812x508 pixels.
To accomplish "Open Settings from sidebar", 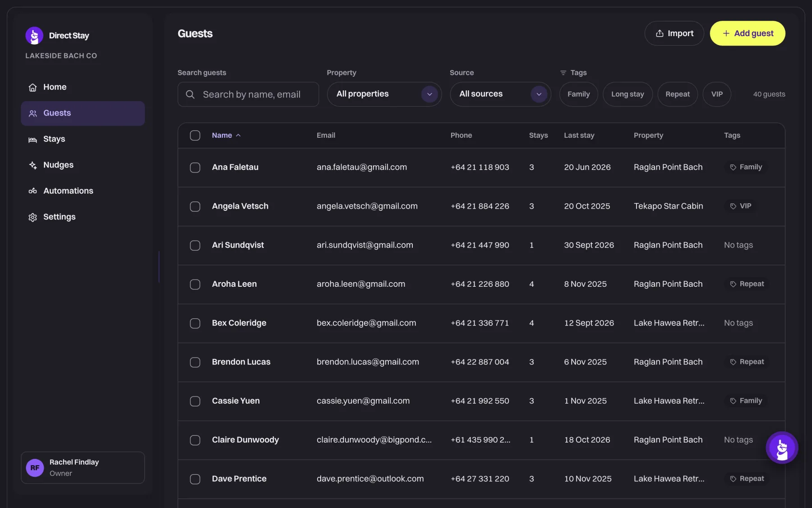I will (x=83, y=217).
